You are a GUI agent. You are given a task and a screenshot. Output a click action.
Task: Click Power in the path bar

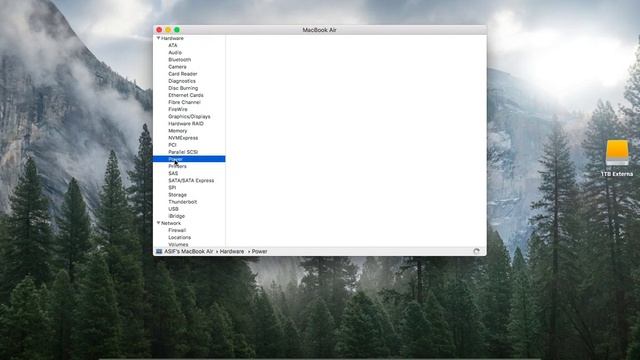(260, 251)
